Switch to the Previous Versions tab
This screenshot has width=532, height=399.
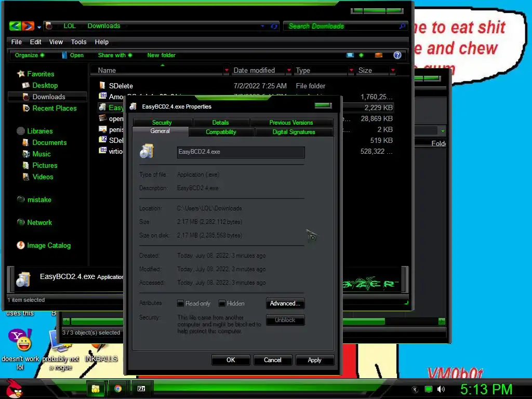click(291, 122)
